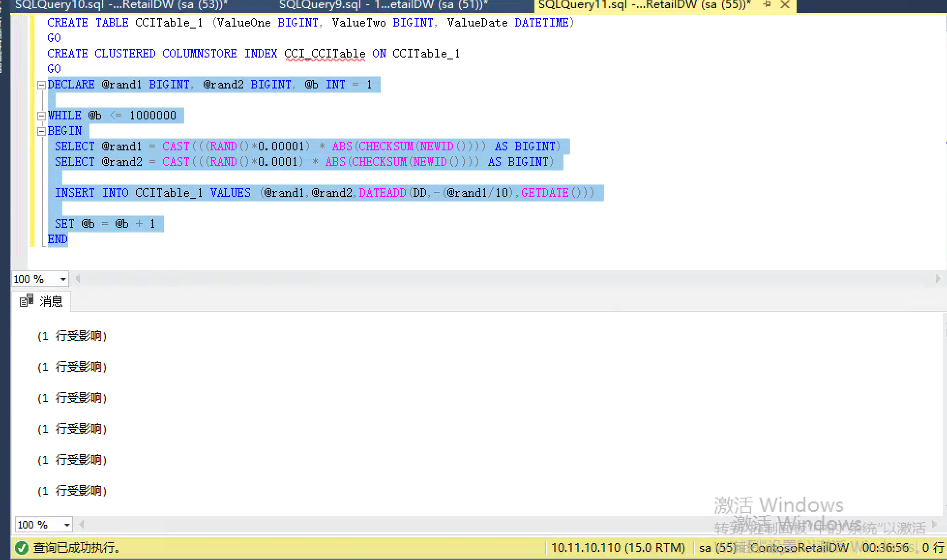
Task: Click the query succeeded checkmark icon
Action: [x=22, y=547]
